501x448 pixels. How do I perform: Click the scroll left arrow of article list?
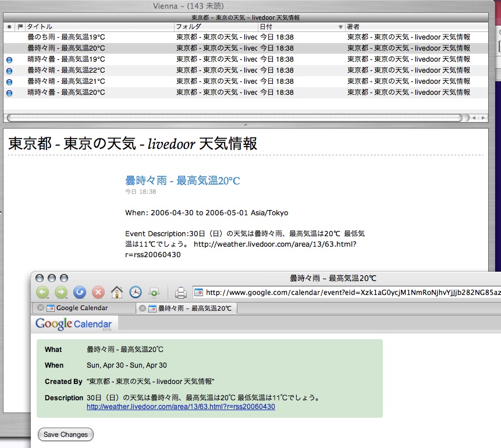(x=474, y=118)
